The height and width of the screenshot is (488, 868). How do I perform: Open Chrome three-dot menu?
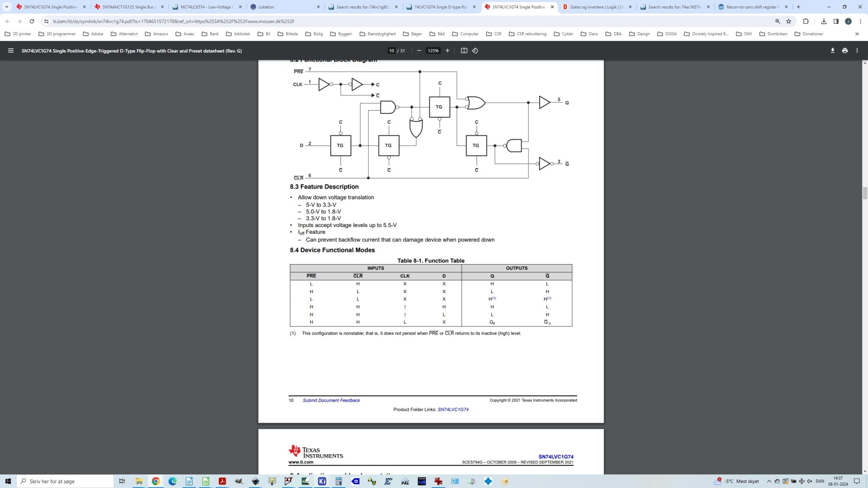pos(860,21)
